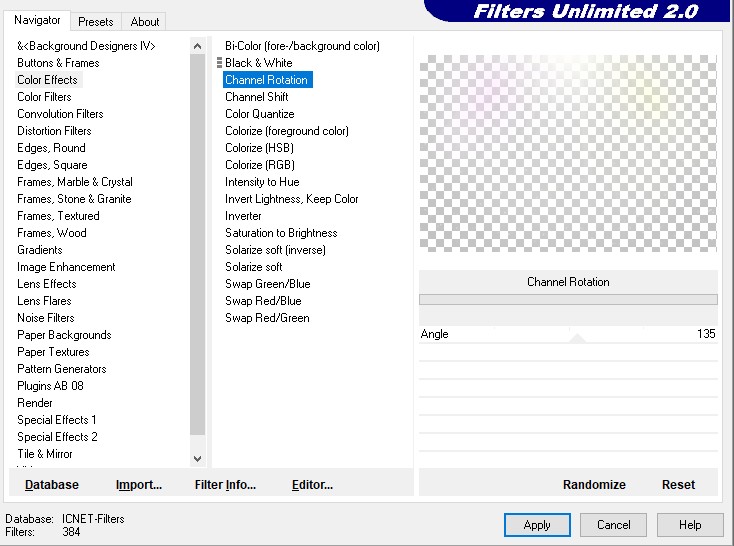
Task: Choose the Bi-Color (fore-/background color) filter
Action: tap(302, 46)
